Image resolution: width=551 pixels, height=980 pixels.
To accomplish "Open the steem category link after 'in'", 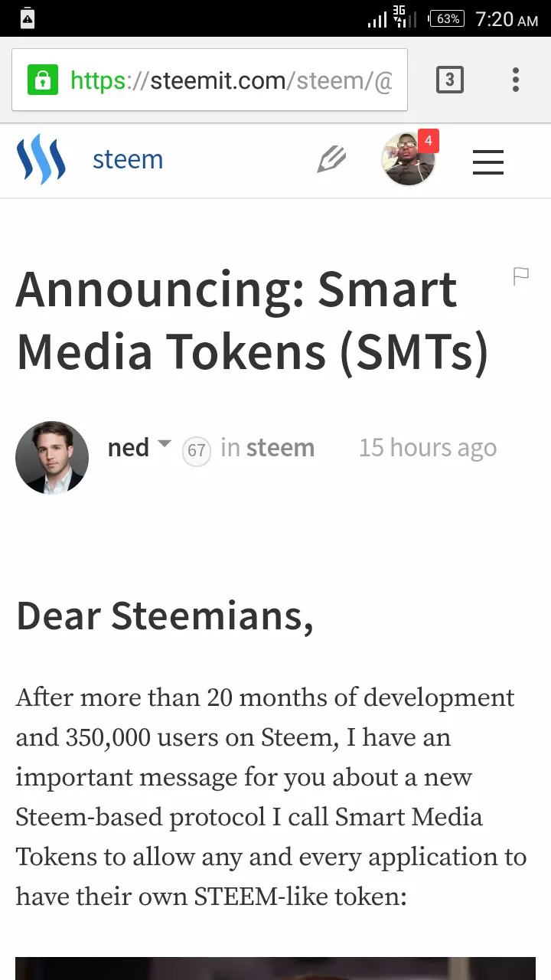I will point(280,447).
